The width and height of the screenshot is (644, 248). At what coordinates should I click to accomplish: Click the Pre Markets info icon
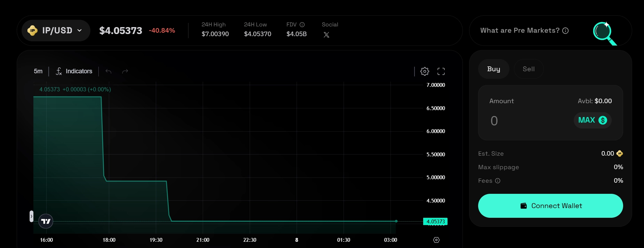pyautogui.click(x=565, y=31)
